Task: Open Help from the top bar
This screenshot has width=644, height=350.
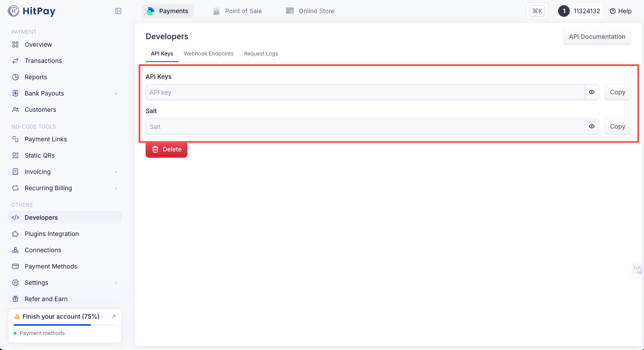Action: (x=620, y=11)
